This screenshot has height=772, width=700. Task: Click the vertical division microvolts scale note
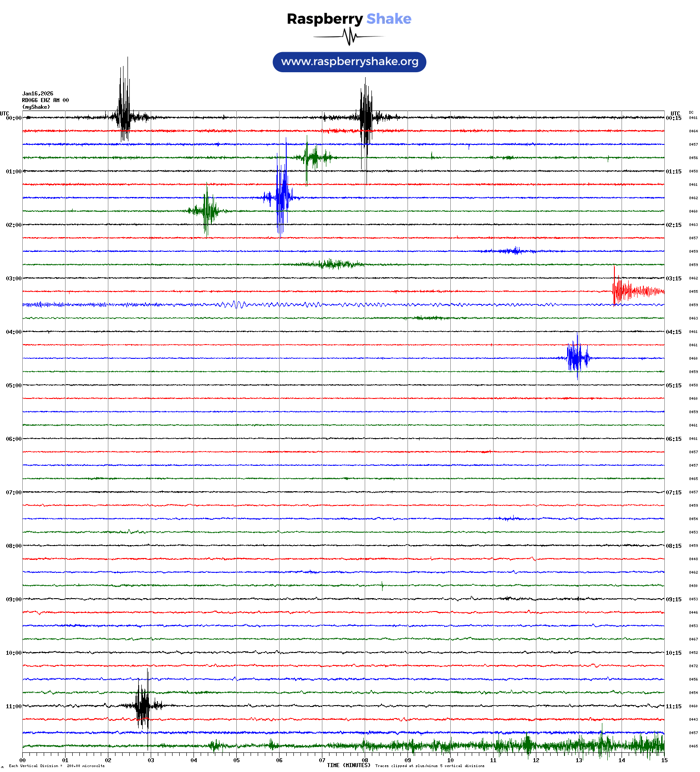[x=57, y=766]
